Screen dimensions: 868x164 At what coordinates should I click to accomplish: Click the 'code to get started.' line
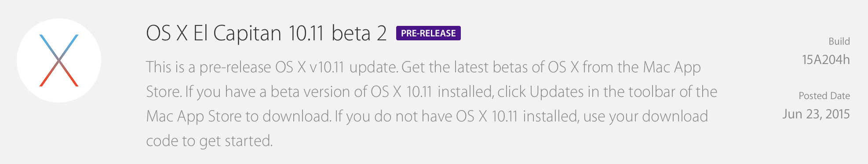point(209,141)
